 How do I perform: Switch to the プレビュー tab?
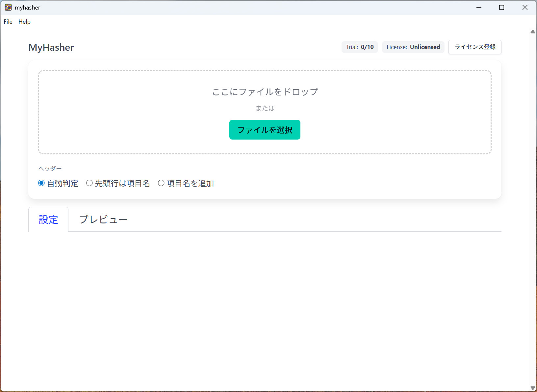pos(103,219)
